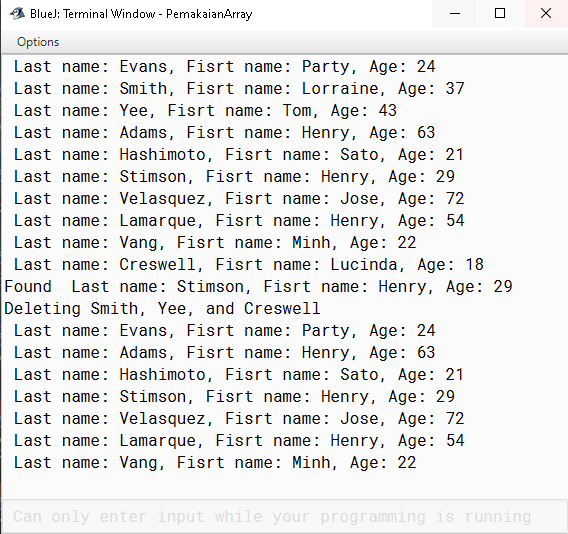Screen dimensions: 568x534
Task: Click the last Vang, Minh, Age: 22 line
Action: click(215, 463)
